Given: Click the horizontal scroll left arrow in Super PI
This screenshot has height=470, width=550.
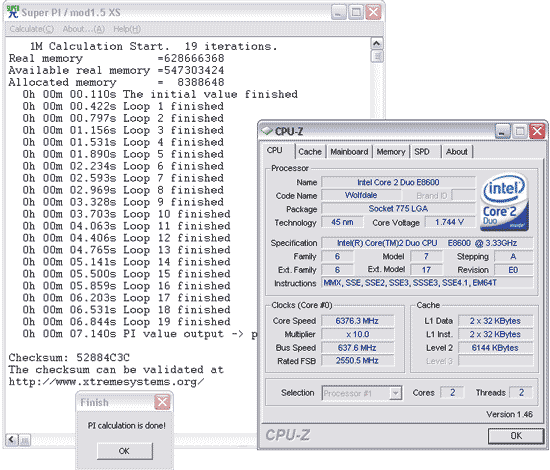Looking at the screenshot, I should tap(12, 439).
